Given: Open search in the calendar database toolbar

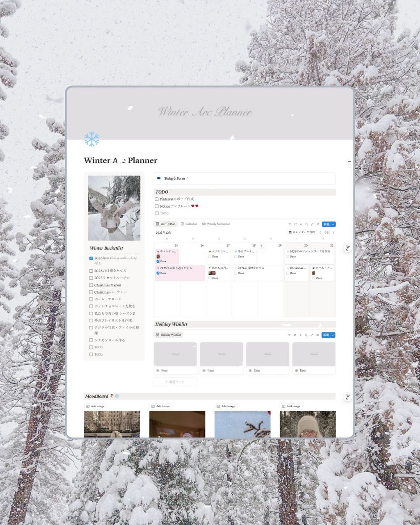Looking at the screenshot, I should (306, 224).
